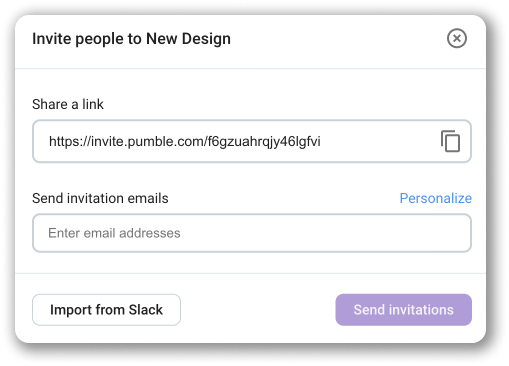Open invitation message personalization
The image size is (509, 366).
435,198
